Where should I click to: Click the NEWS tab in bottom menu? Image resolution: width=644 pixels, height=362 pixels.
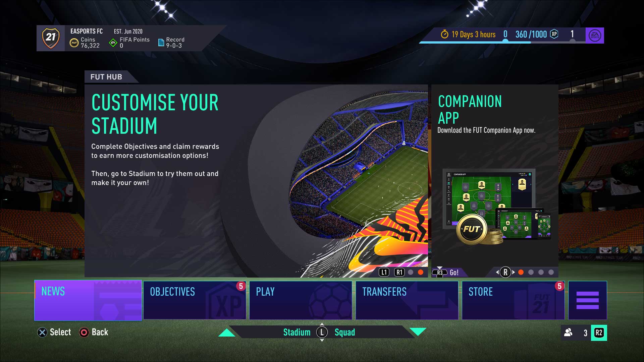point(88,301)
